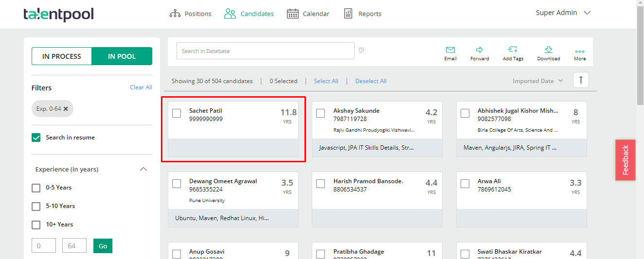Expand the Super Admin user menu

(x=563, y=13)
